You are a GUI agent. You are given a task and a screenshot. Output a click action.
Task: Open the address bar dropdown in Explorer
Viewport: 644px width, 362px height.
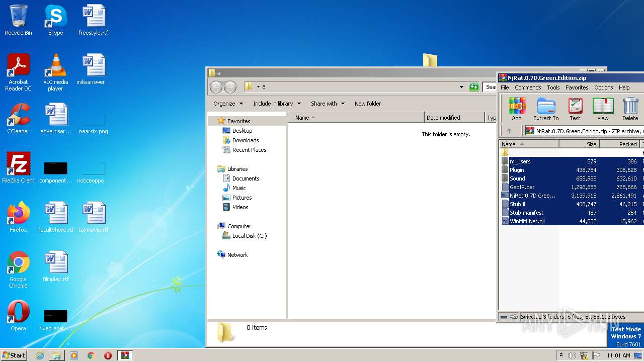461,87
